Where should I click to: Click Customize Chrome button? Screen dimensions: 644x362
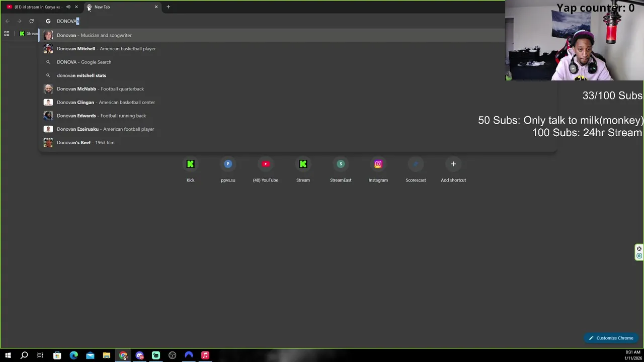coord(611,338)
